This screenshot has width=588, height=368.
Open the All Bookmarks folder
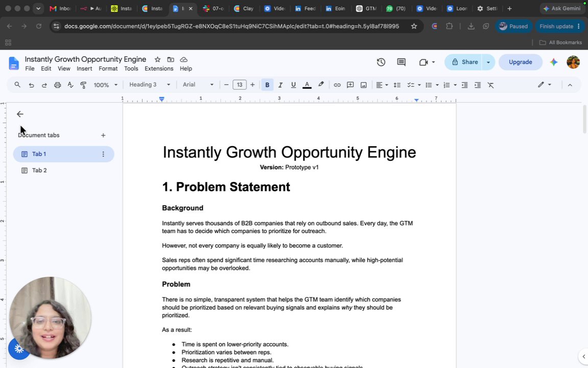click(560, 42)
